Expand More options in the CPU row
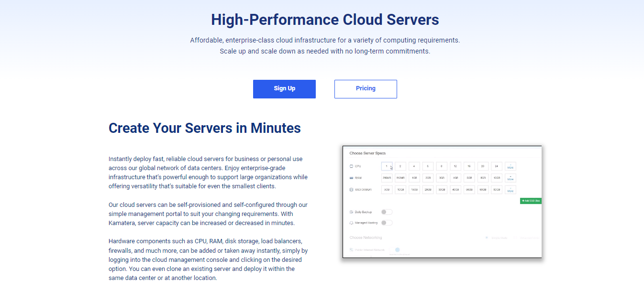 point(511,166)
